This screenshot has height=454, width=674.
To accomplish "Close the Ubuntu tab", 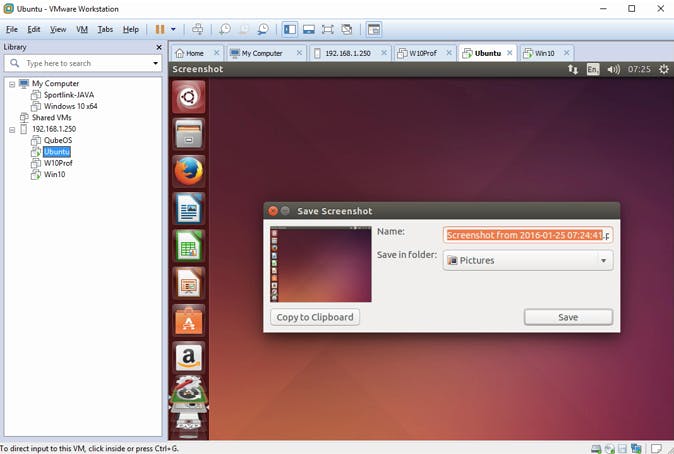I will click(509, 53).
